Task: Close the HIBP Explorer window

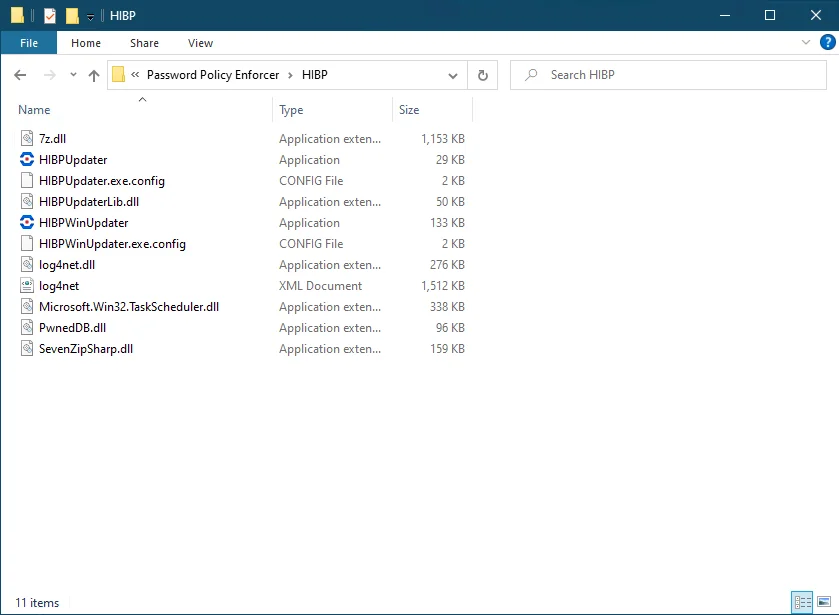Action: click(x=815, y=16)
